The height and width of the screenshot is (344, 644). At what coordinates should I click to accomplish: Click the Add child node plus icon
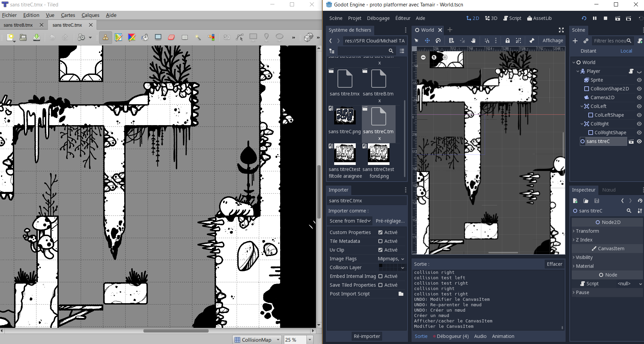[x=575, y=41]
